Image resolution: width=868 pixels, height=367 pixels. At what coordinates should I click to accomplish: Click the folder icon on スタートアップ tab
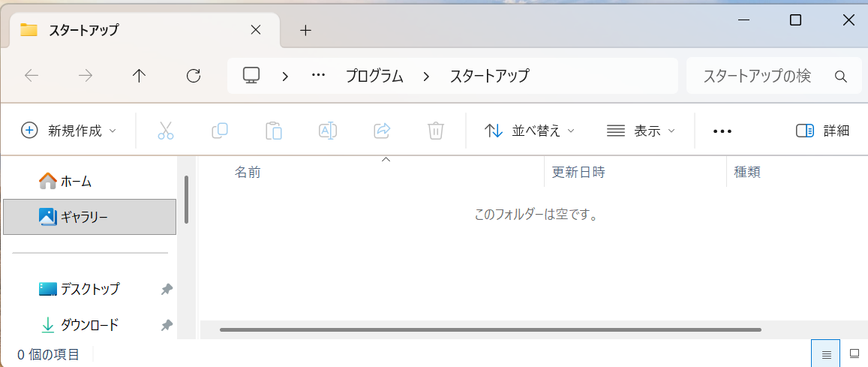pyautogui.click(x=29, y=30)
